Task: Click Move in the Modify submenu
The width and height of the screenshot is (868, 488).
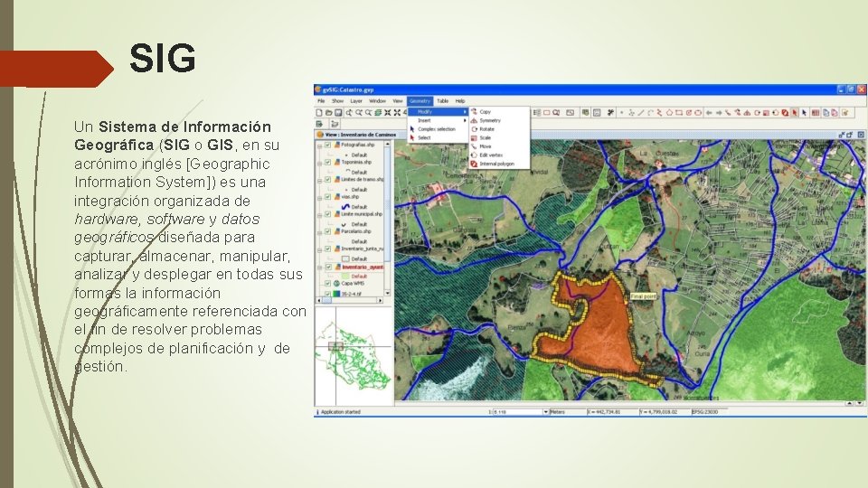Action: 485,146
